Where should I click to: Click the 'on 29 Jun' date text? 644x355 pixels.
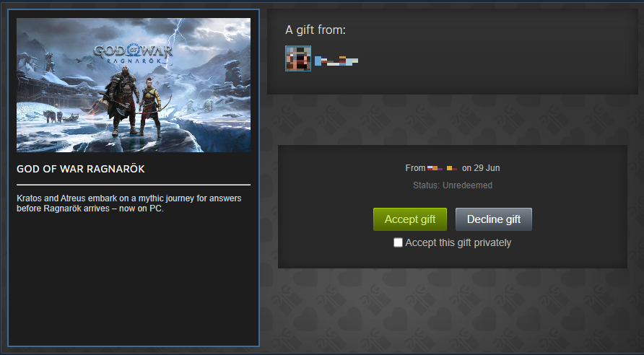(481, 168)
